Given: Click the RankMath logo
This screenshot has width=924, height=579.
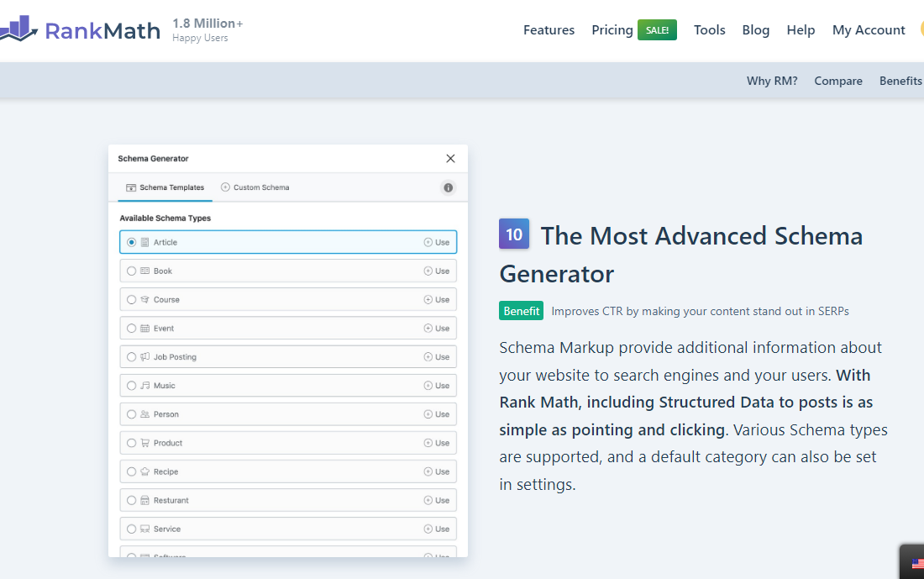Looking at the screenshot, I should click(x=81, y=29).
